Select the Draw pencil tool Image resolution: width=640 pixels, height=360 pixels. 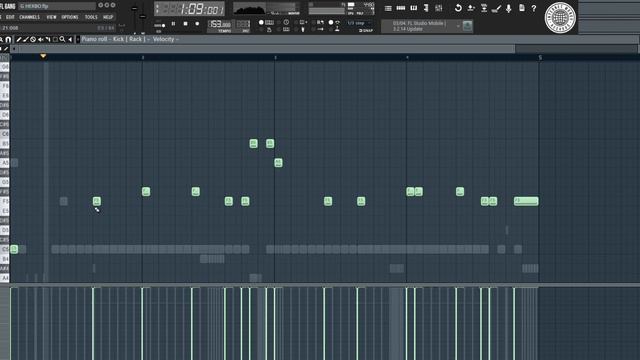(x=19, y=40)
